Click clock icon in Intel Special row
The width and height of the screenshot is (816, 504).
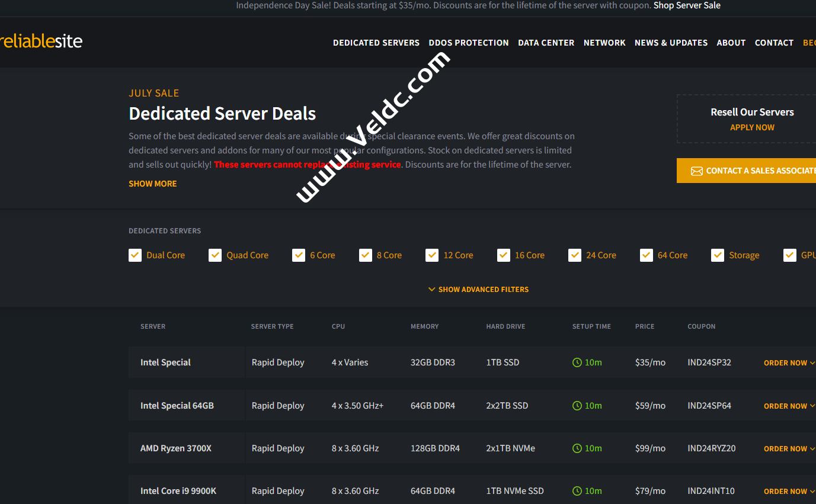[577, 362]
